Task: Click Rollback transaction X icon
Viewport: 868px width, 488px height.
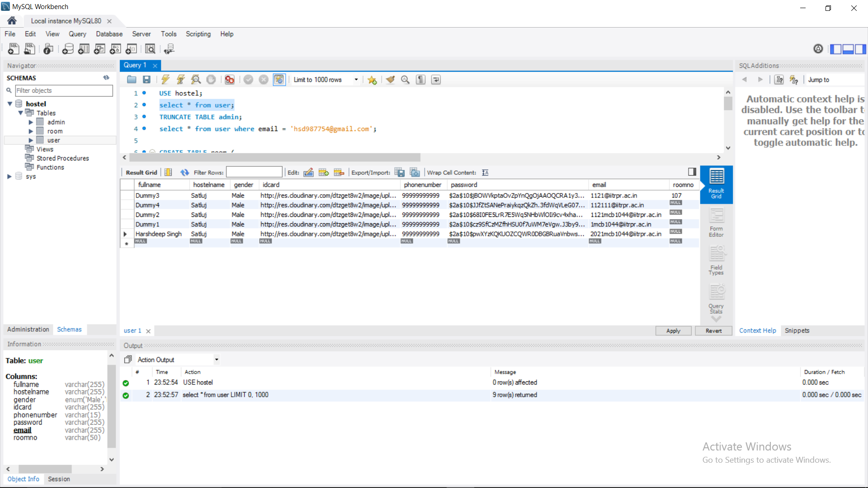Action: (264, 80)
